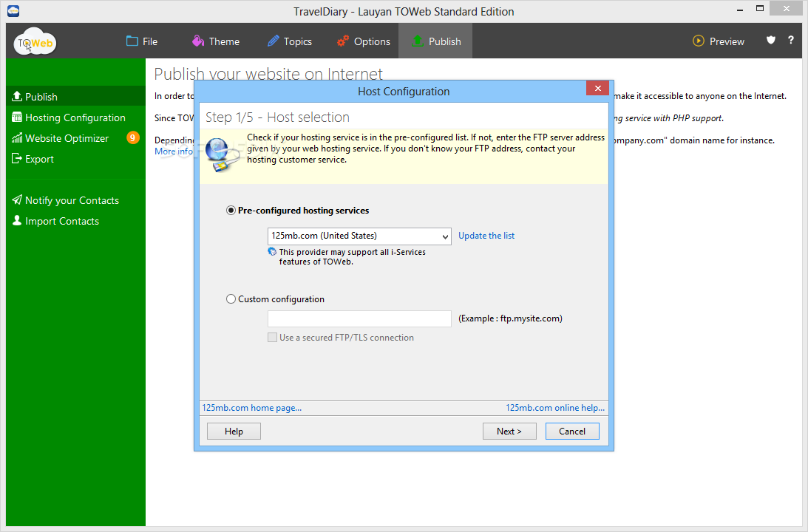Select Custom configuration radio button
This screenshot has width=808, height=532.
(x=231, y=299)
